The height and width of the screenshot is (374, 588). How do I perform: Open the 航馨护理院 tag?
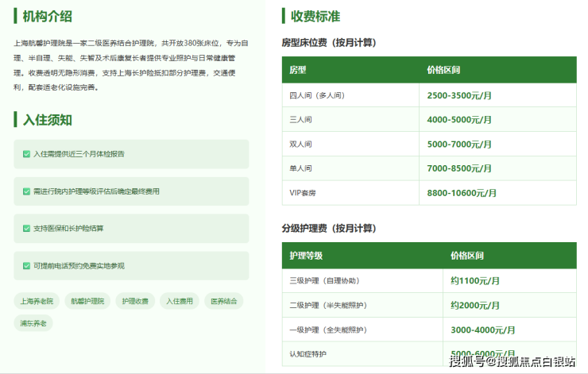click(x=87, y=301)
